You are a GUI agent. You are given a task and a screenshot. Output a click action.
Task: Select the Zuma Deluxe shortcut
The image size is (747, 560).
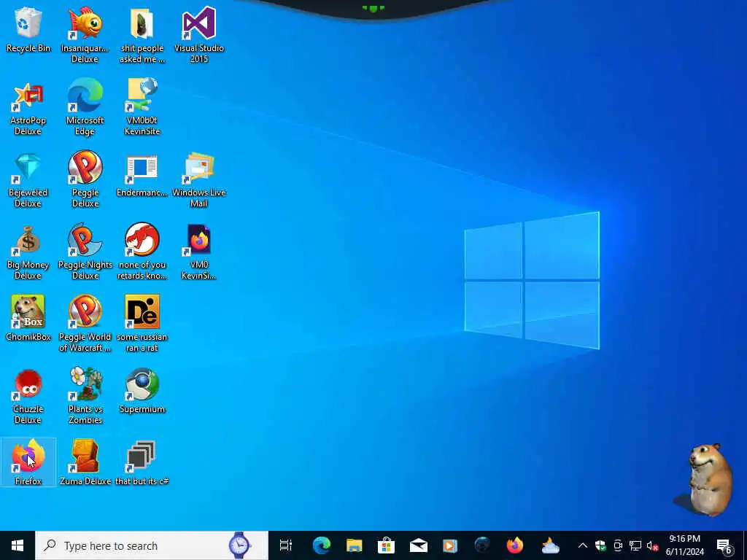(x=85, y=462)
